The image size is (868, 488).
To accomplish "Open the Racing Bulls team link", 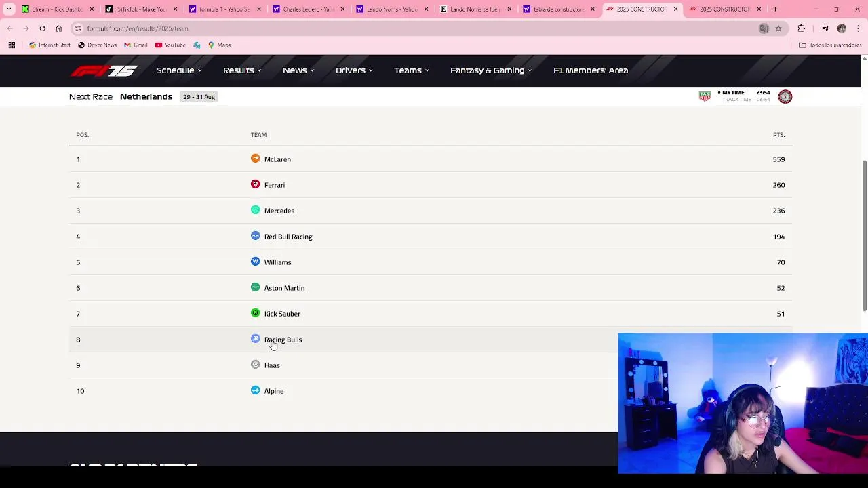I will click(283, 340).
